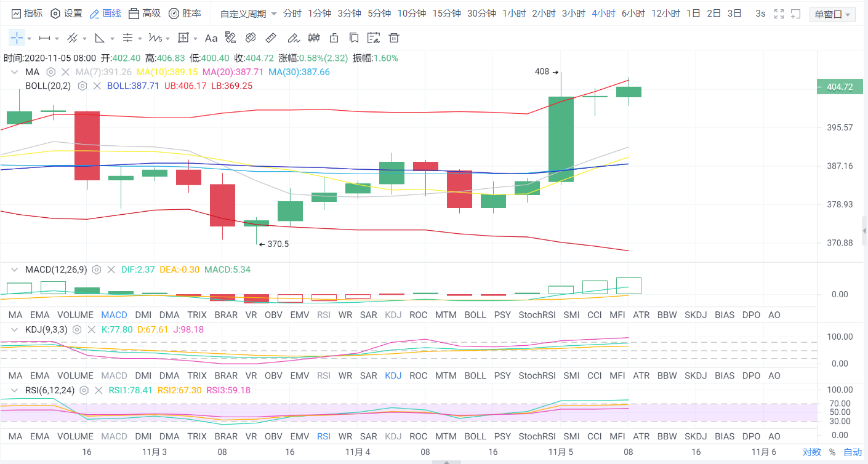This screenshot has width=868, height=464.
Task: Select the crosshair cursor tool
Action: click(17, 38)
